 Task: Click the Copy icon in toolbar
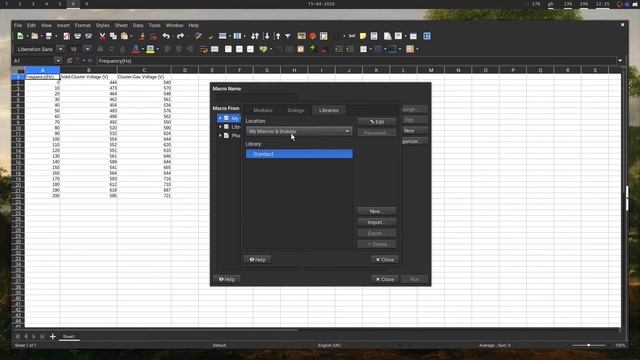click(x=113, y=36)
